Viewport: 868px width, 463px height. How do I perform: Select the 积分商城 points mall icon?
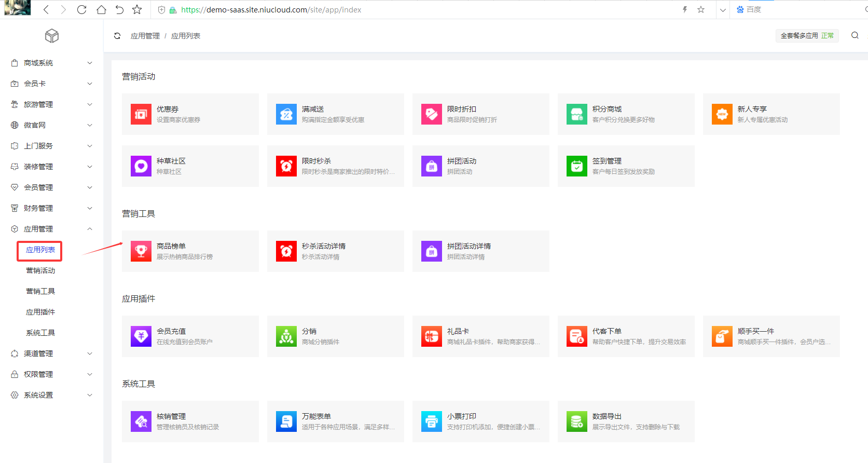(577, 114)
